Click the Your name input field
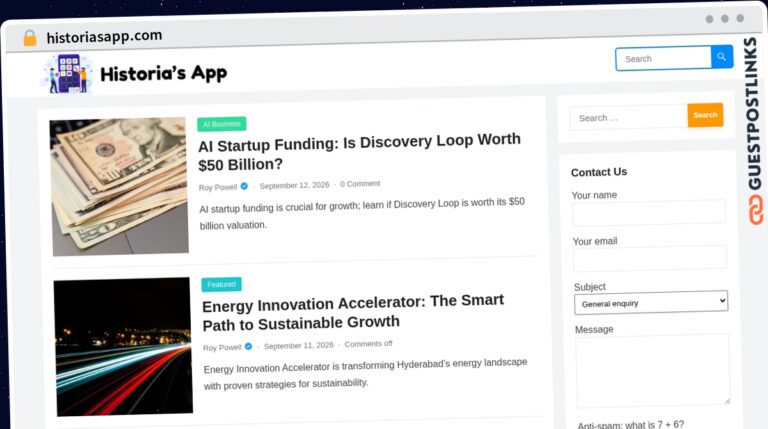Viewport: 768px width, 429px height. pos(648,213)
